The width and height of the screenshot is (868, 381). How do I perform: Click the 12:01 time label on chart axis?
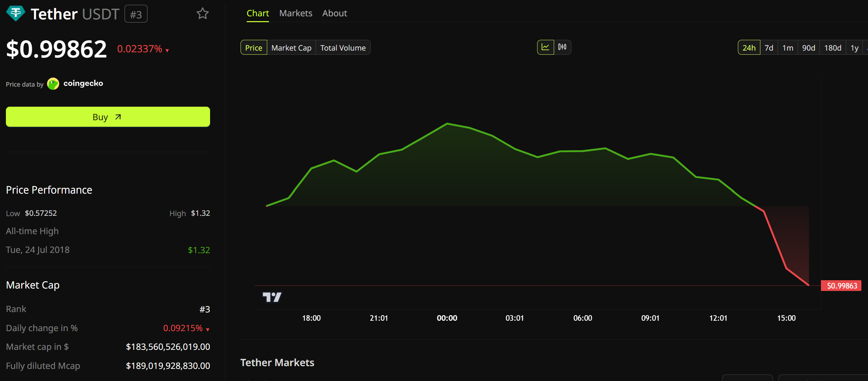(718, 318)
